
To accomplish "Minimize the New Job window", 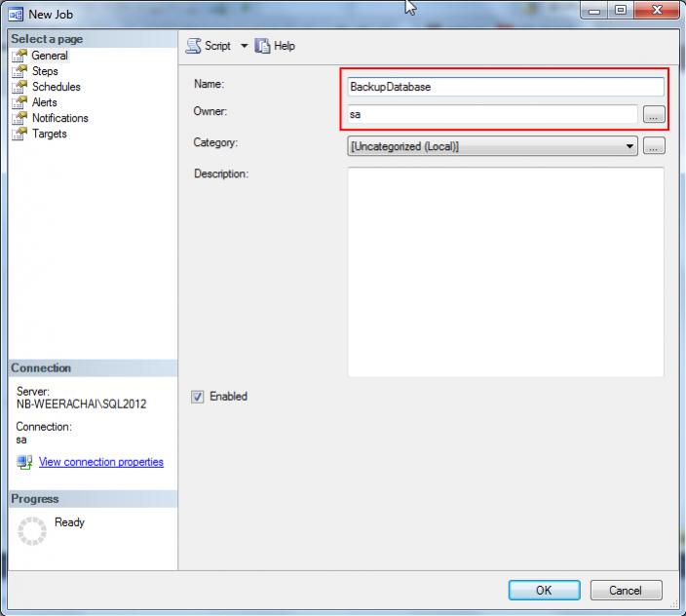I will (x=594, y=11).
